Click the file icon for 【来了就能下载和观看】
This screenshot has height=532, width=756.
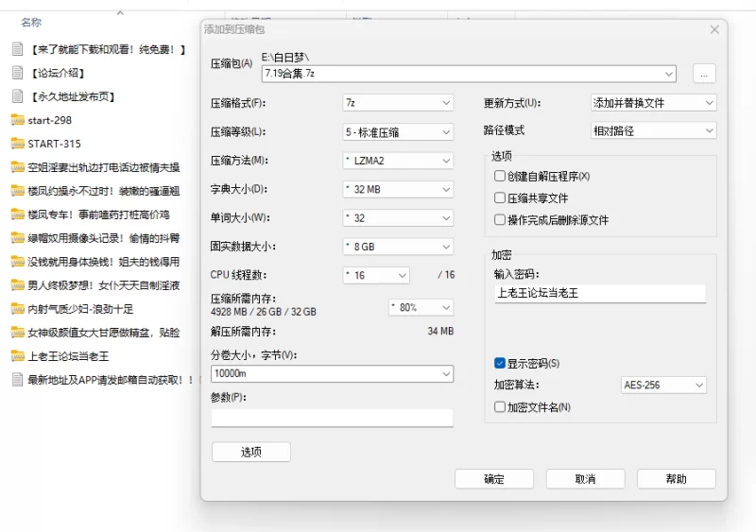17,49
